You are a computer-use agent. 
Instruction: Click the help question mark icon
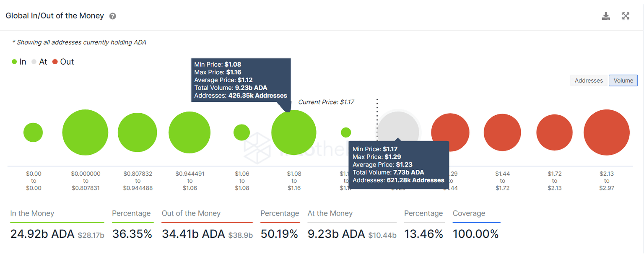tap(112, 16)
